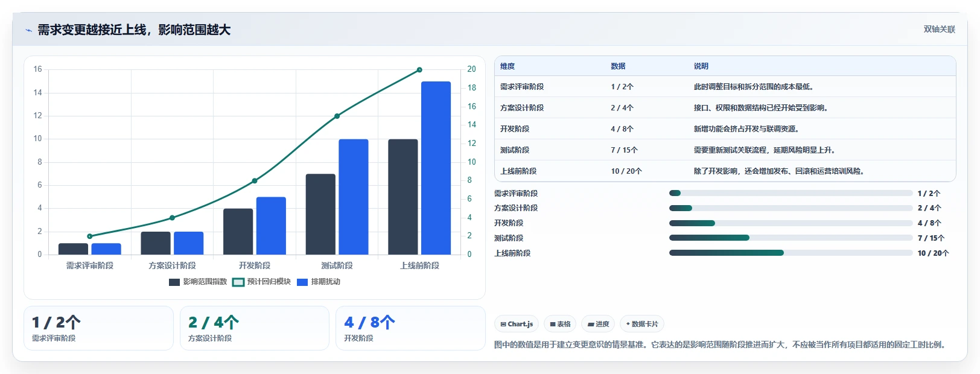Select 开发阶段 table row cell
This screenshot has height=374, width=980.
(515, 129)
